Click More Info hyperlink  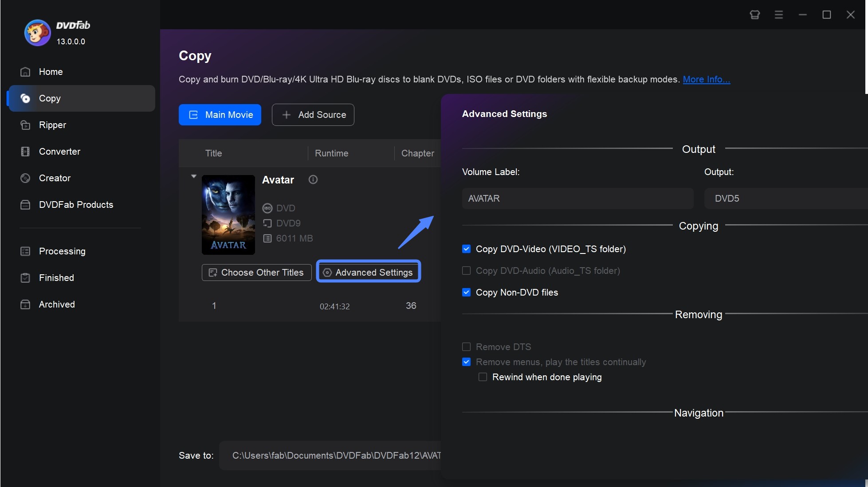pyautogui.click(x=707, y=78)
